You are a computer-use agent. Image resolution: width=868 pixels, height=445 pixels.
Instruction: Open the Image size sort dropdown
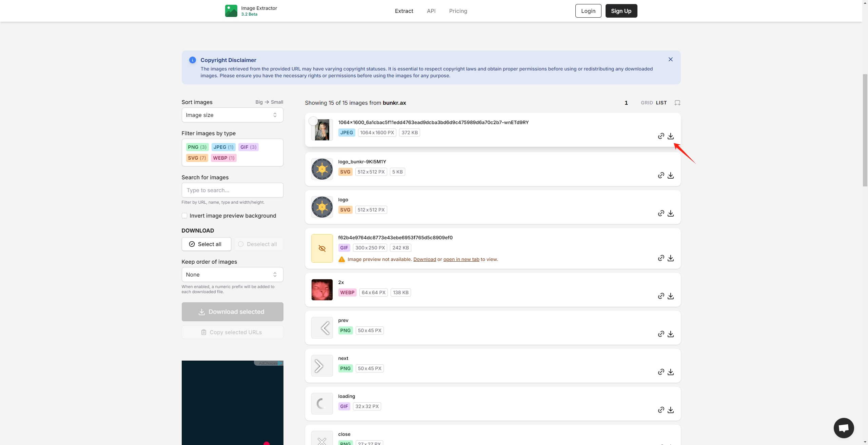[232, 115]
